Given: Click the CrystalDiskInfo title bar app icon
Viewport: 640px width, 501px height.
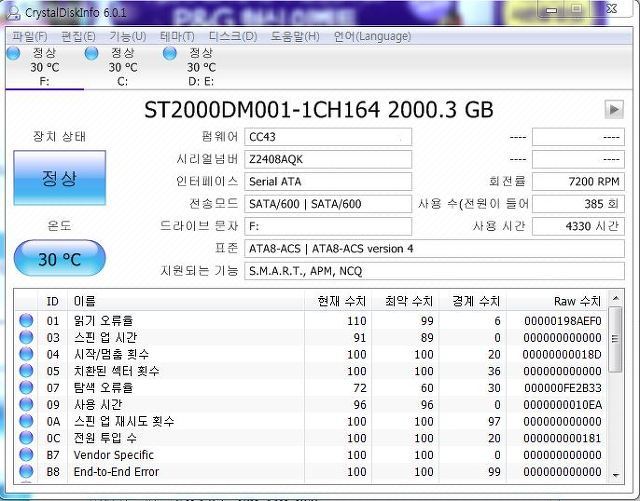Looking at the screenshot, I should point(13,12).
